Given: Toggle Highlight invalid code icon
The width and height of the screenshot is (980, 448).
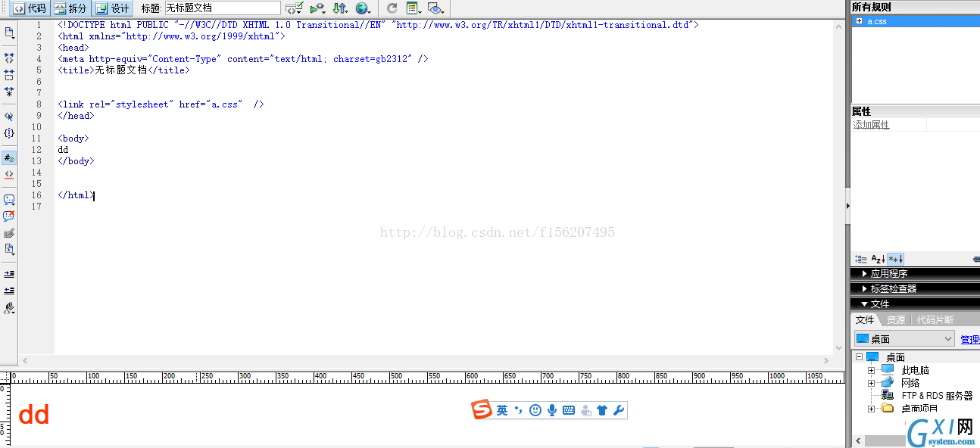Looking at the screenshot, I should 9,175.
